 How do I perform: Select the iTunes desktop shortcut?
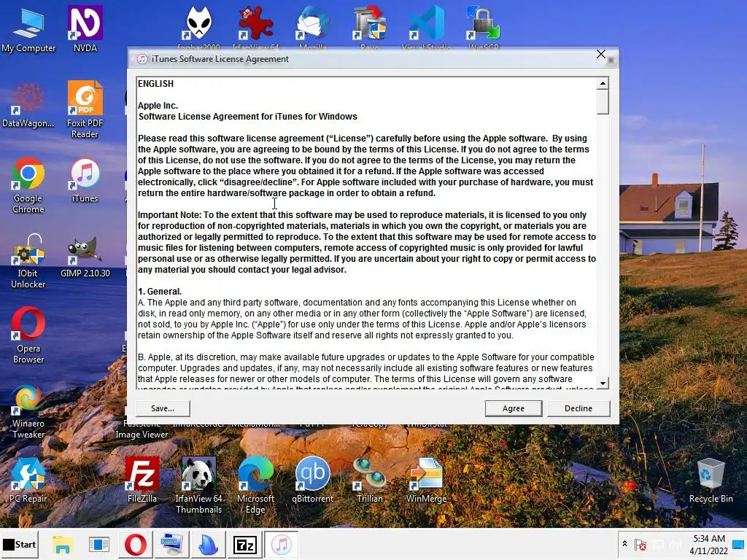click(85, 181)
